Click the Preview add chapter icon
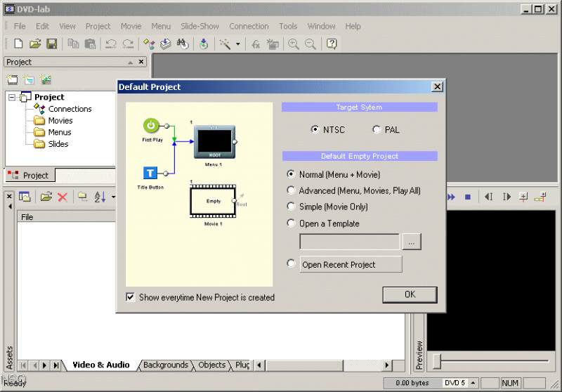 pos(523,197)
